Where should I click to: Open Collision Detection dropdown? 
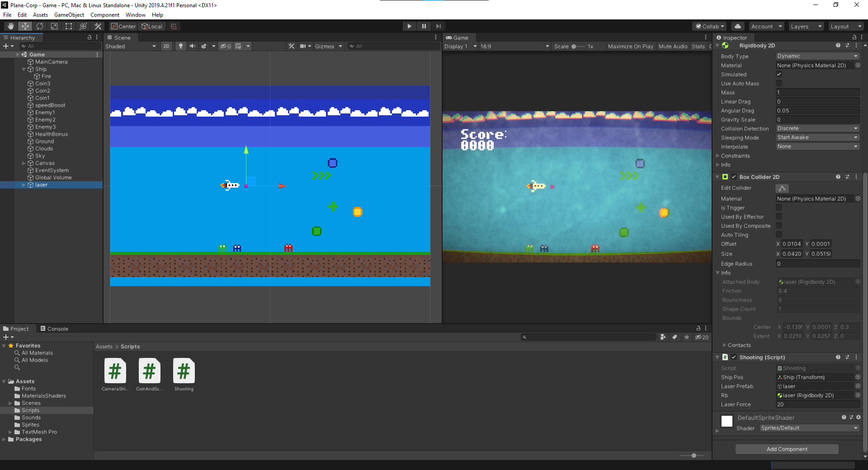817,128
